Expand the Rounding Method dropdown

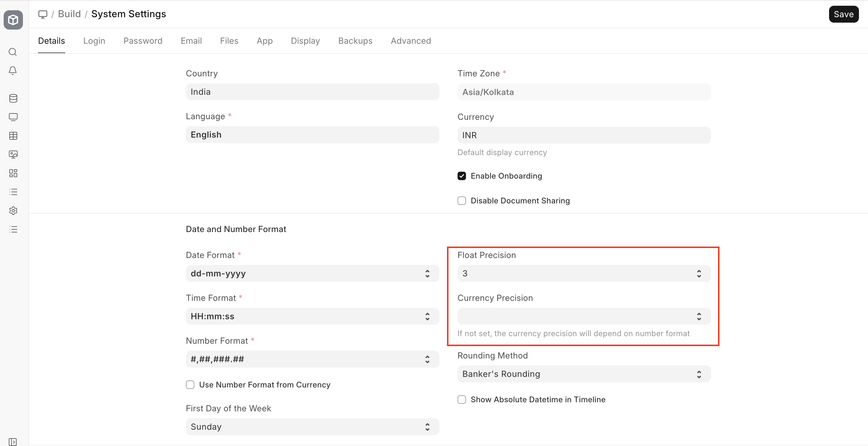point(584,374)
